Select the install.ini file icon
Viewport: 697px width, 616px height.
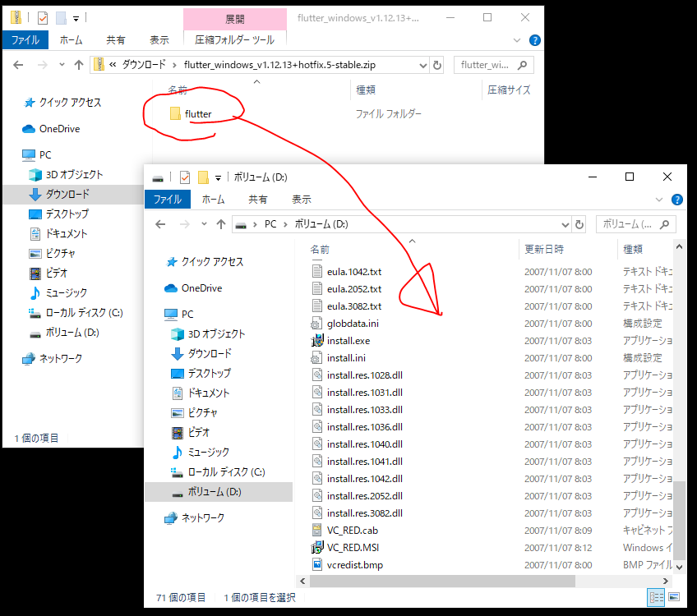(x=317, y=358)
